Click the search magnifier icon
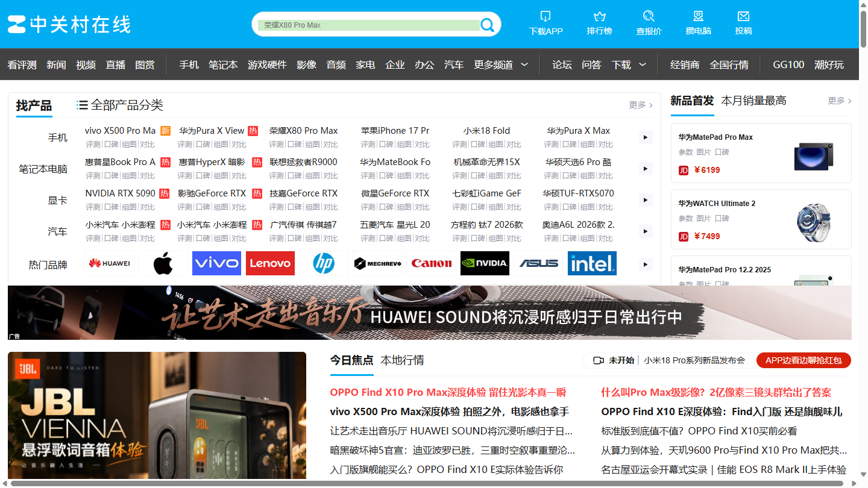The height and width of the screenshot is (488, 868). click(488, 25)
